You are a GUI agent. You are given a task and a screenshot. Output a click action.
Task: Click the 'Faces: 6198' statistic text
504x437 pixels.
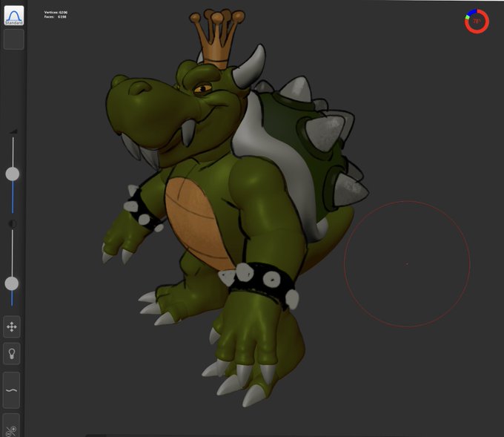[x=56, y=17]
